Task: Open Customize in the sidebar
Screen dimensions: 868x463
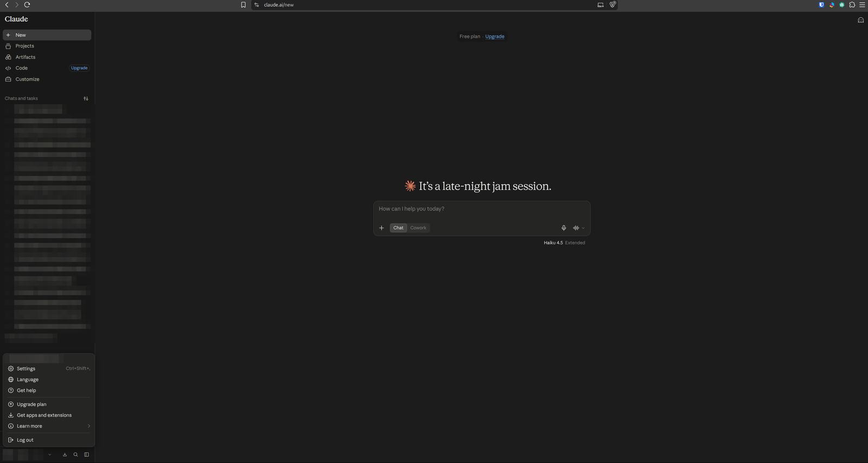Action: [47, 79]
